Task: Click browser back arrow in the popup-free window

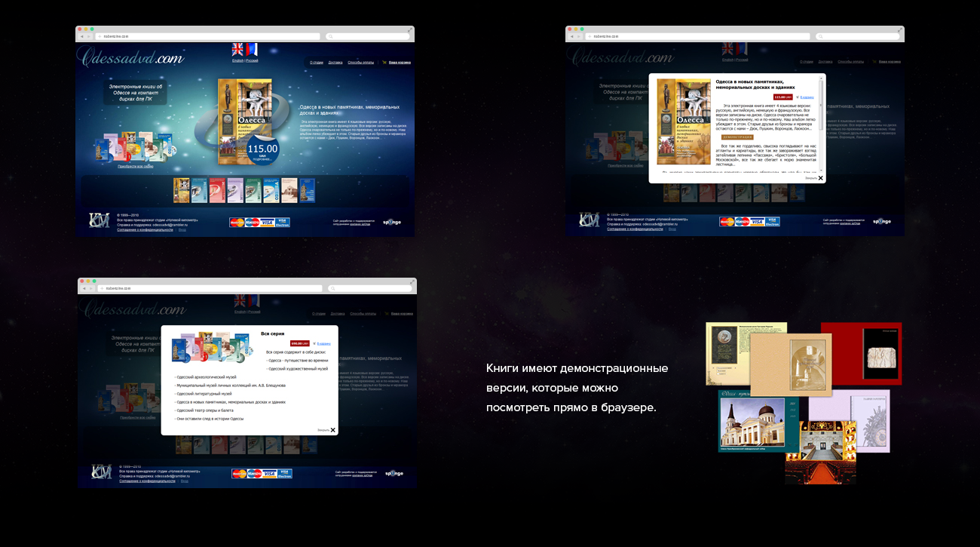Action: point(83,36)
